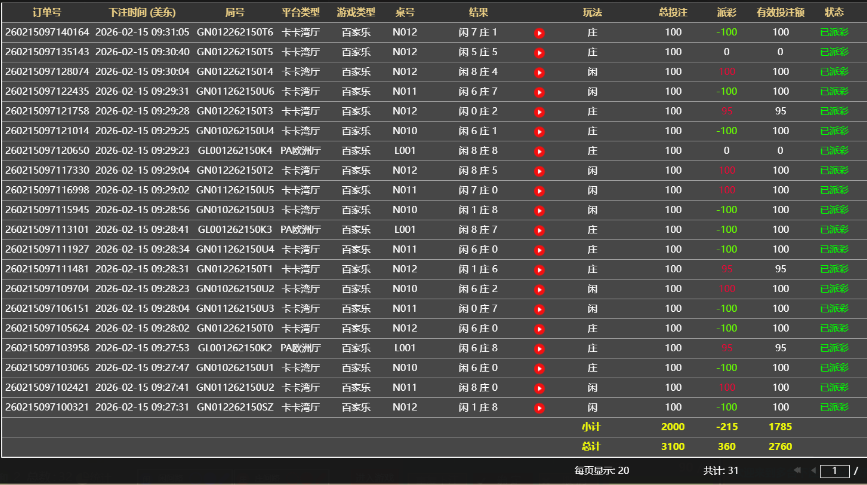Click play icon in row 260215097128074

(539, 72)
